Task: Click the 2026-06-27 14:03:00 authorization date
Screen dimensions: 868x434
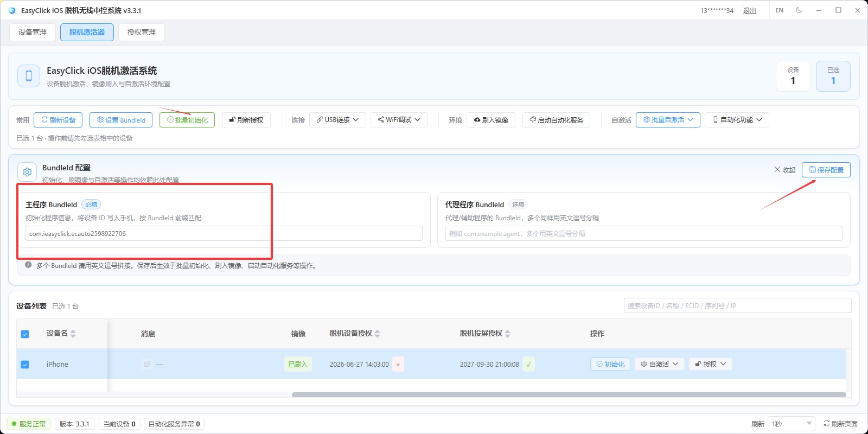Action: pyautogui.click(x=359, y=365)
